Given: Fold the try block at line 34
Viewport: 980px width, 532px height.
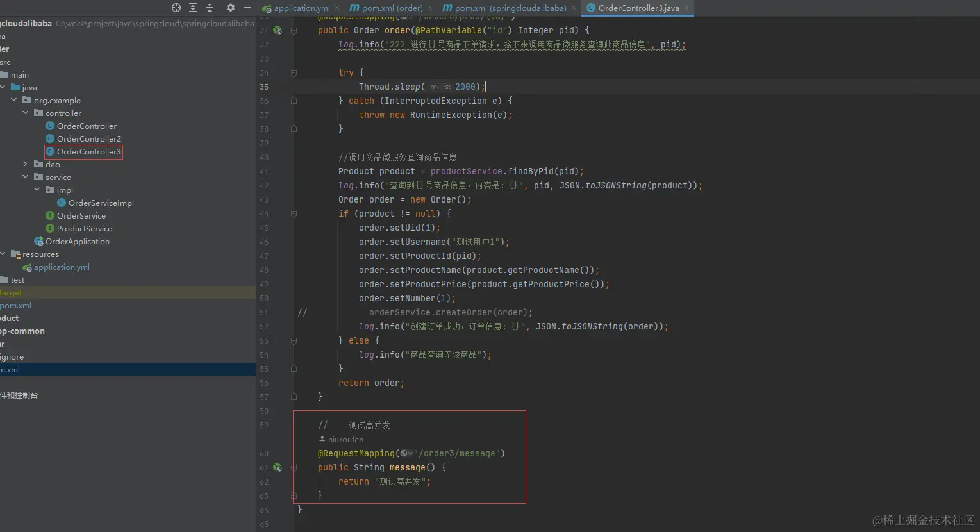Looking at the screenshot, I should click(x=294, y=72).
